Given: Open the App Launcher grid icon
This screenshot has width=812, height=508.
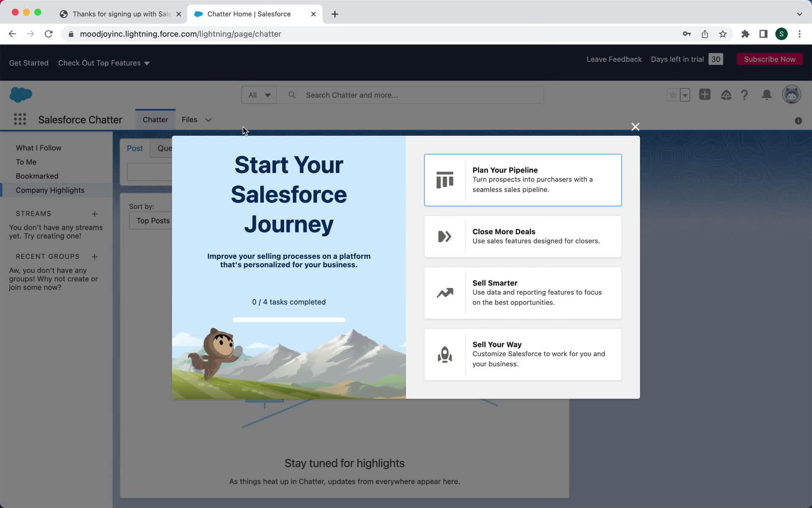Looking at the screenshot, I should (x=20, y=119).
